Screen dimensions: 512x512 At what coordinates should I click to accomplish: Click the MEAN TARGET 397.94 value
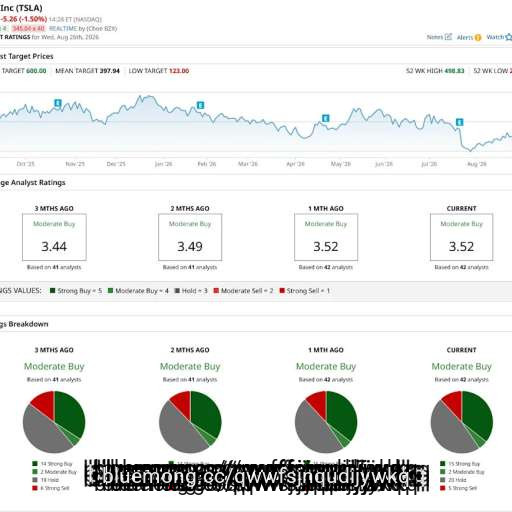click(x=109, y=71)
